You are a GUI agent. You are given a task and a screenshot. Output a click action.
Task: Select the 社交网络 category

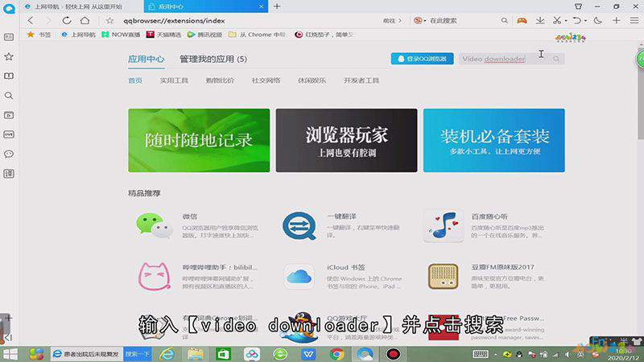point(266,80)
